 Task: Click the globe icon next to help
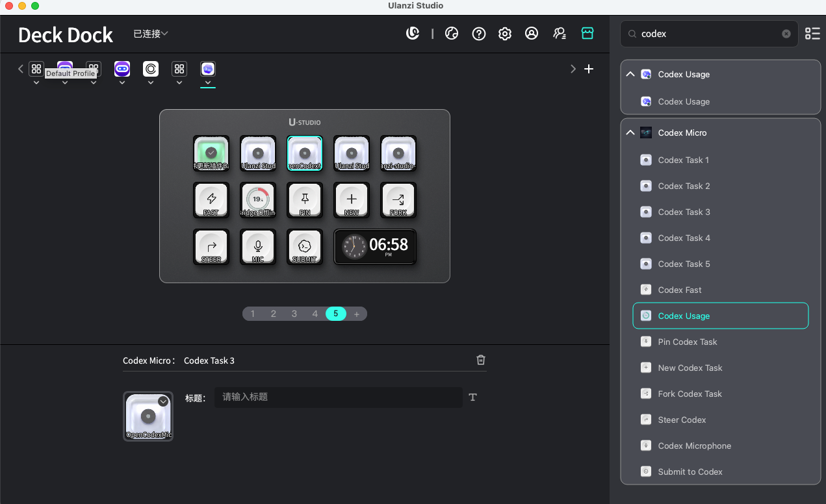click(x=452, y=34)
